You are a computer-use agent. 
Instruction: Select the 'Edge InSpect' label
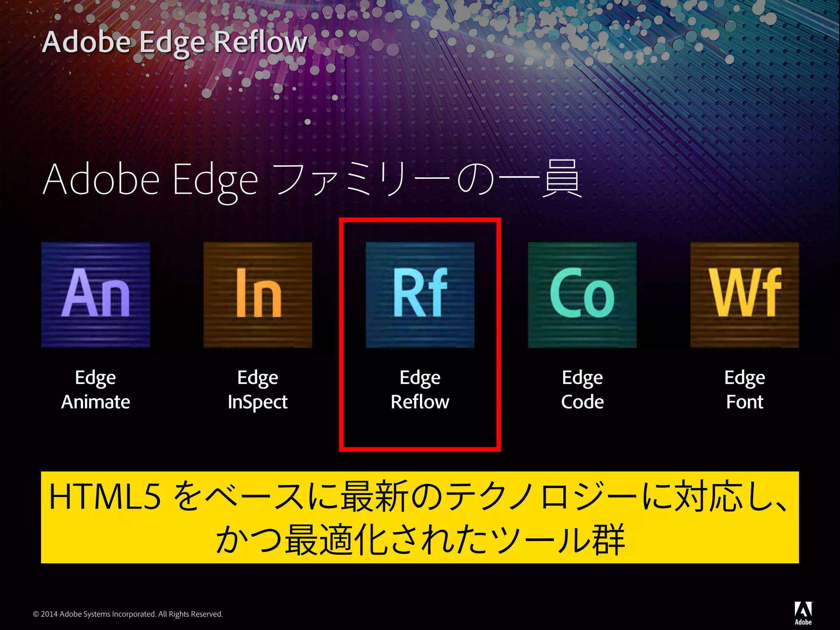pos(258,390)
